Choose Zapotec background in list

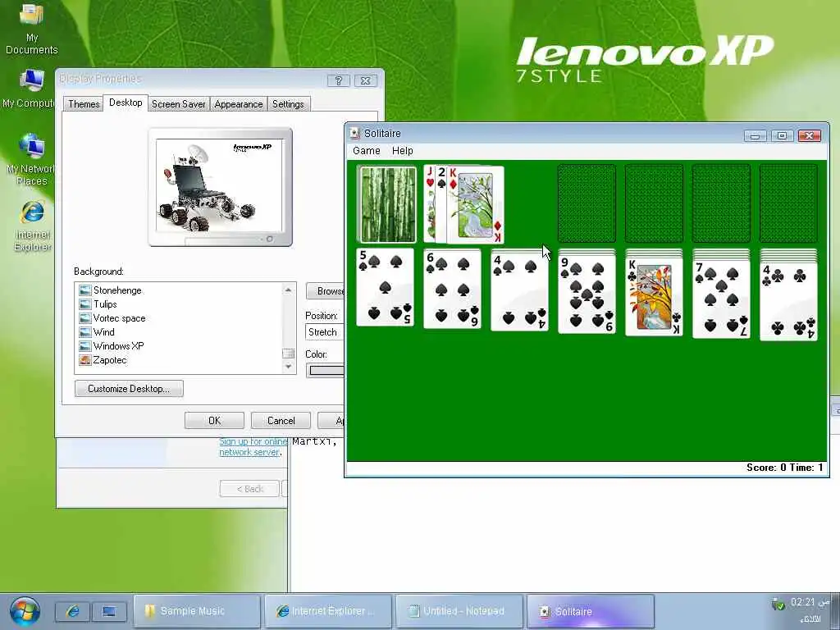coord(110,360)
